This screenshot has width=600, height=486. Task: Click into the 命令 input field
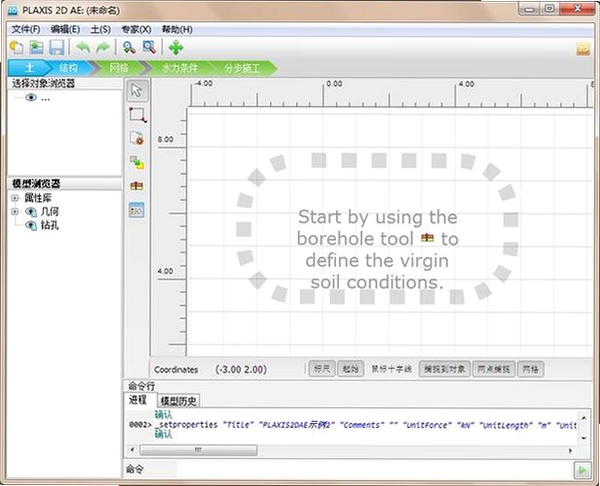[374, 470]
